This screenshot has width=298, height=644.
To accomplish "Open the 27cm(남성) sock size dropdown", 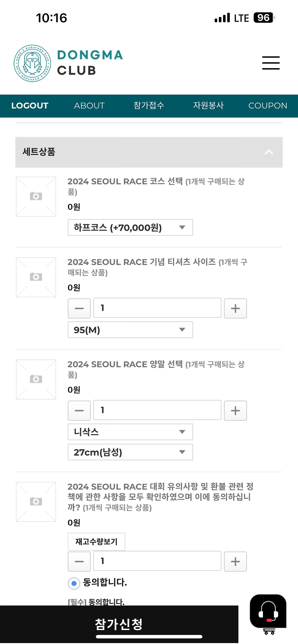I will (x=130, y=452).
